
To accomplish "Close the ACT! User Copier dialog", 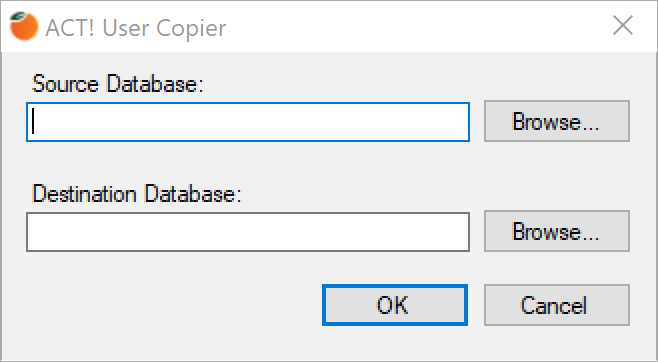I will [623, 26].
